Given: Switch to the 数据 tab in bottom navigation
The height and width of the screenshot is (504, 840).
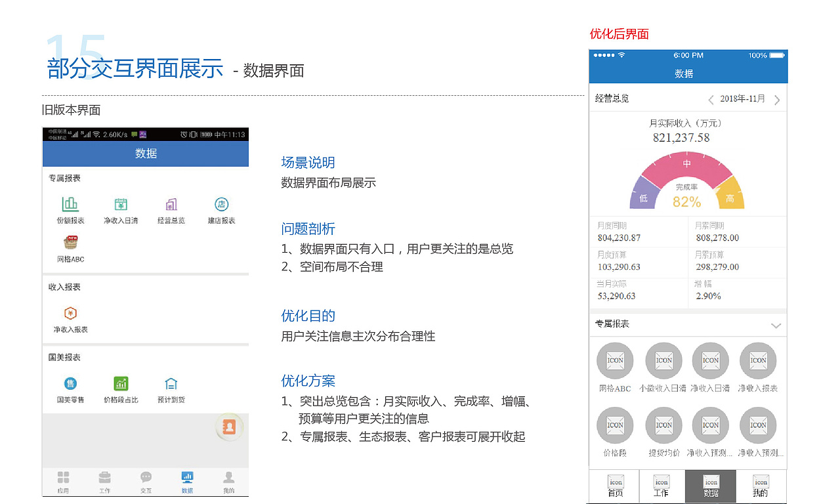Looking at the screenshot, I should coord(187,482).
